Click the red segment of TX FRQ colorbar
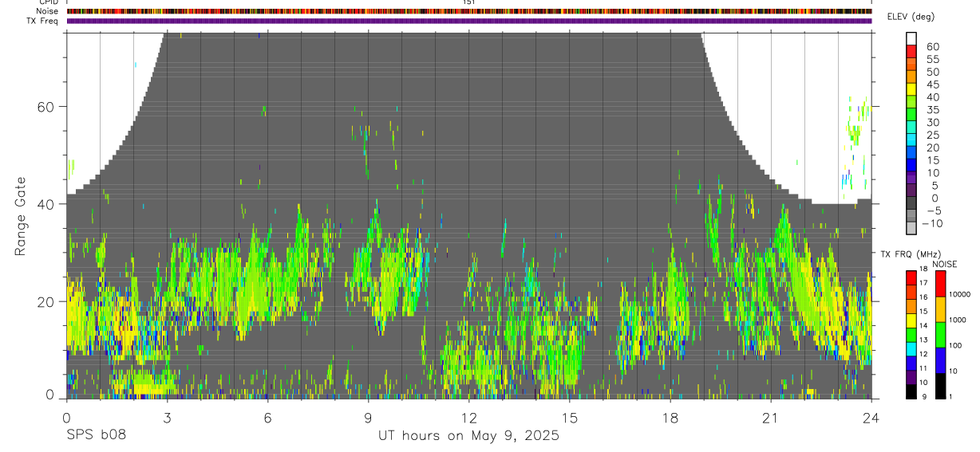Viewport: 980px width, 452px height. (911, 277)
